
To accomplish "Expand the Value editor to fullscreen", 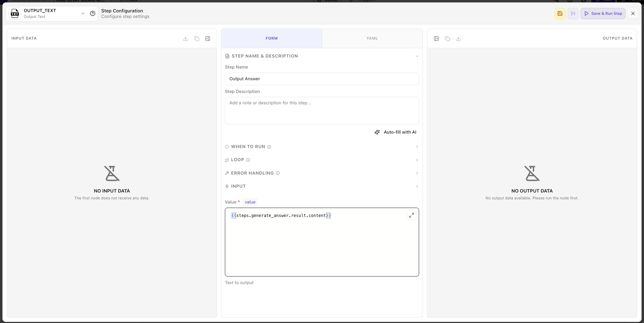I will click(412, 216).
